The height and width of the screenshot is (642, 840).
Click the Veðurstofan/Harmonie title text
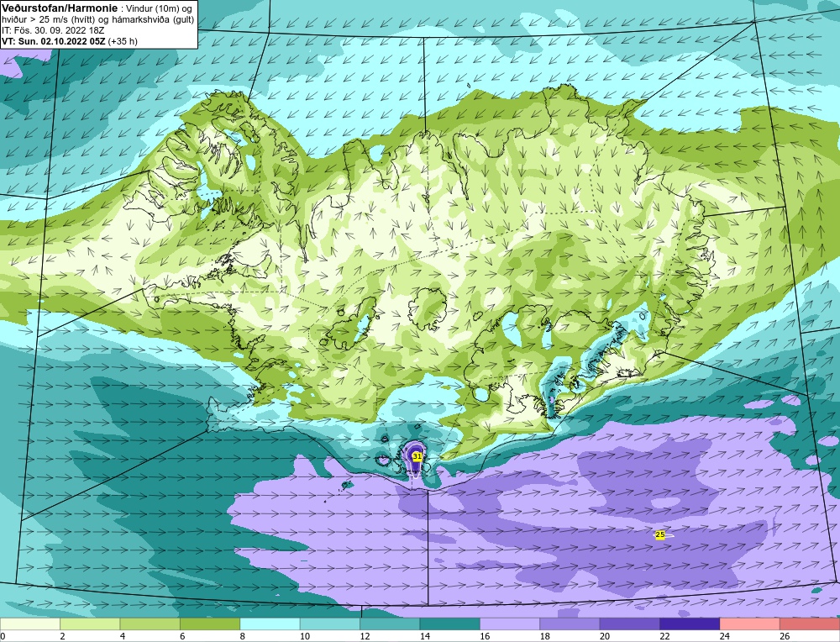point(59,8)
